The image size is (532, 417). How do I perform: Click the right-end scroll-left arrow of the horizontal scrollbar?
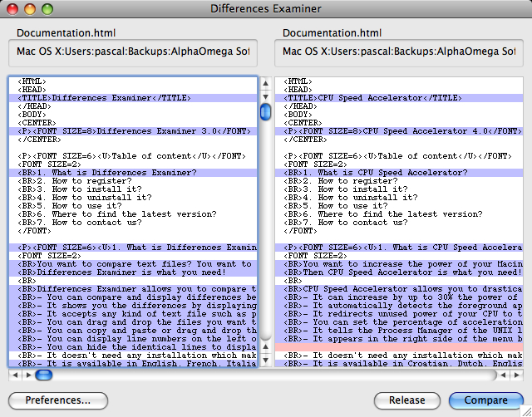(x=503, y=375)
